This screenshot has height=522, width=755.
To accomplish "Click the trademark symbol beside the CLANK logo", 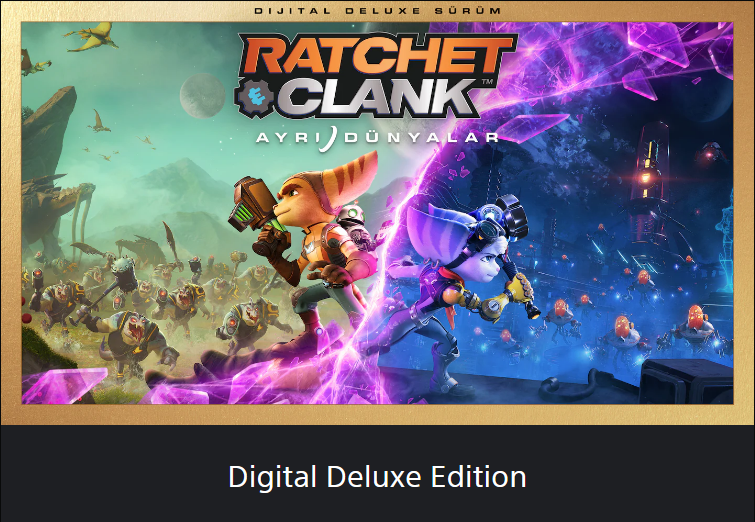I will 487,82.
